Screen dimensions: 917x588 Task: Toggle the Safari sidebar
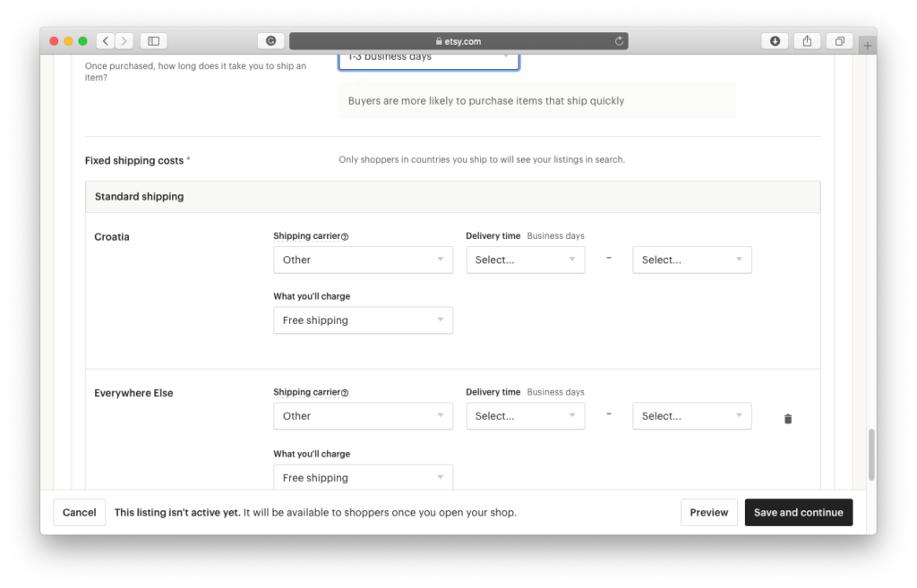(153, 41)
